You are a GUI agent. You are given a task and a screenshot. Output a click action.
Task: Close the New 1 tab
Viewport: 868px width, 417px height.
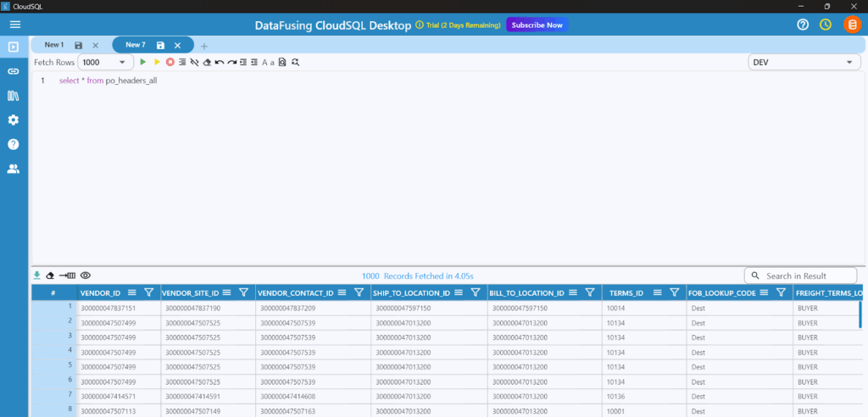point(95,46)
